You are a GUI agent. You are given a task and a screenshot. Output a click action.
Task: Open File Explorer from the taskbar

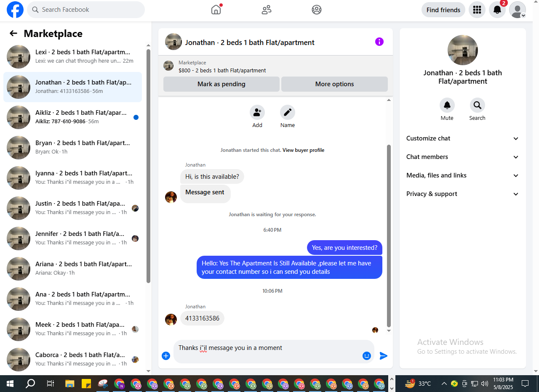pos(70,384)
